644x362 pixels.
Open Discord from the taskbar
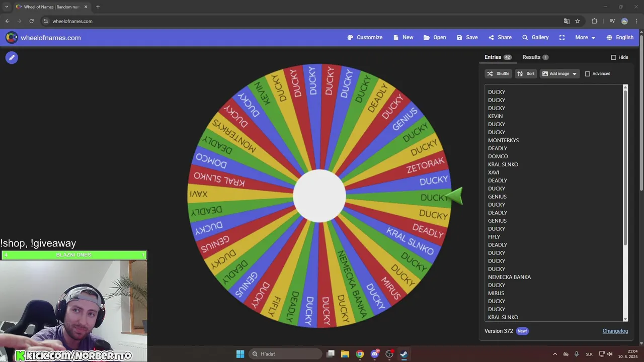[374, 354]
